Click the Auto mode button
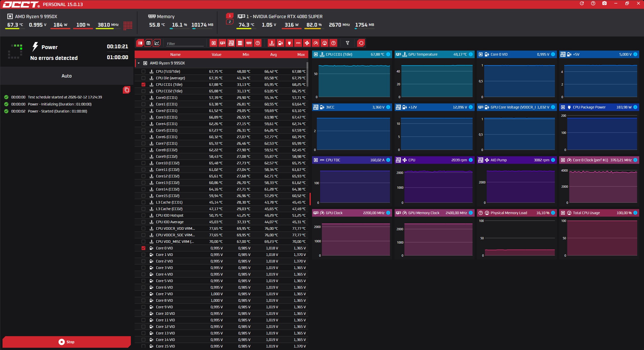The image size is (644, 350). coord(66,76)
